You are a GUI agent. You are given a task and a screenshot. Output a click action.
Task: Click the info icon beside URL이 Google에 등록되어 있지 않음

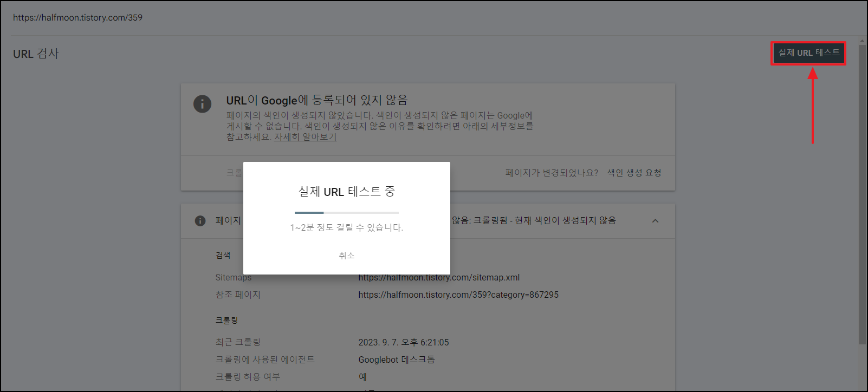click(202, 103)
